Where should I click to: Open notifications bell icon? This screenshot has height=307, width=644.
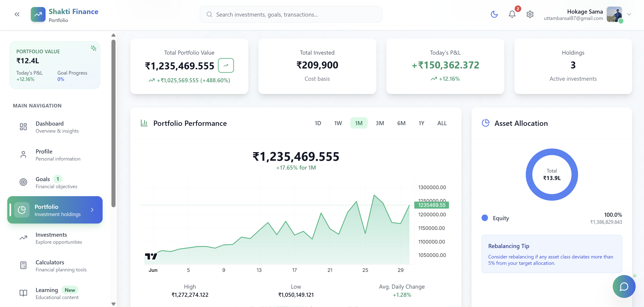click(x=512, y=14)
